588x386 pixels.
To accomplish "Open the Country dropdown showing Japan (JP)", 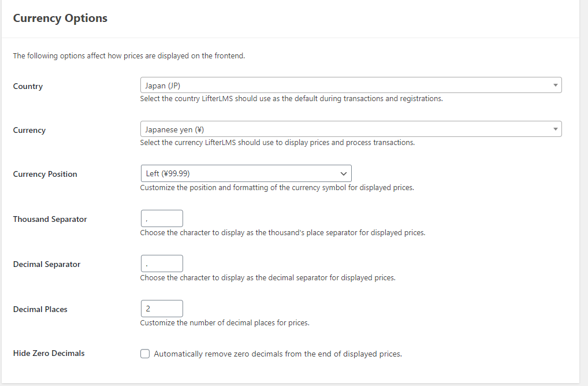I will [351, 85].
